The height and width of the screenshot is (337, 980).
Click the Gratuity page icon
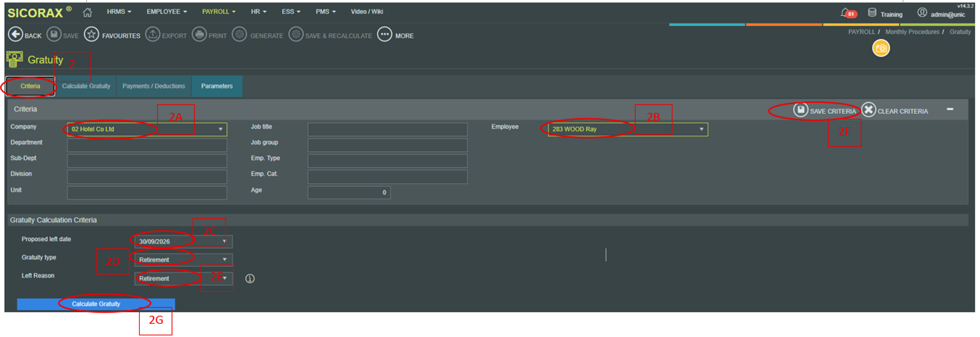tap(14, 59)
